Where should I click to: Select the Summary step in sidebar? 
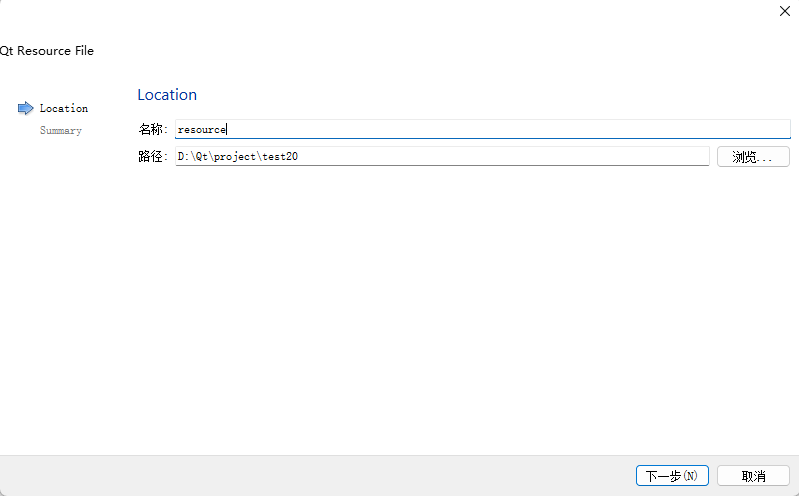pos(61,130)
